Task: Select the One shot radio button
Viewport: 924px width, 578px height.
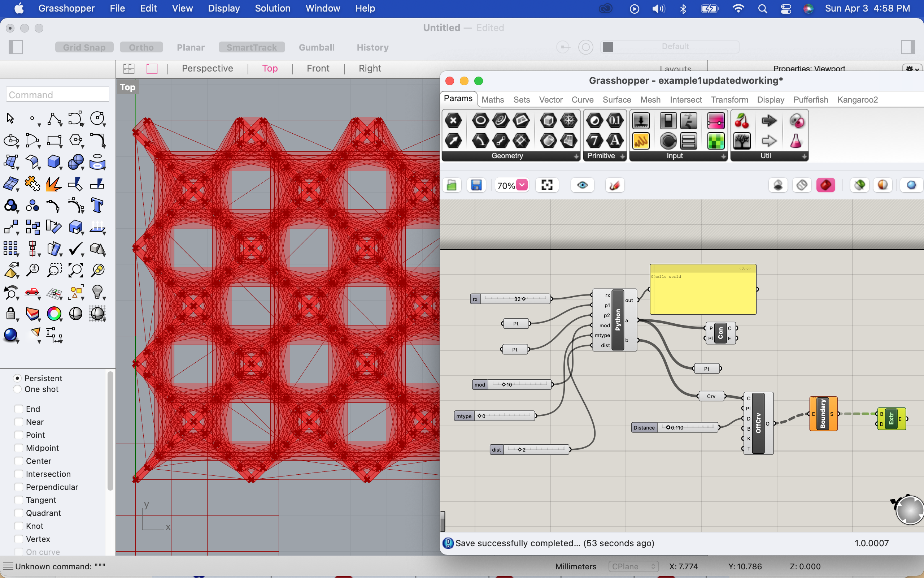Action: pos(17,389)
